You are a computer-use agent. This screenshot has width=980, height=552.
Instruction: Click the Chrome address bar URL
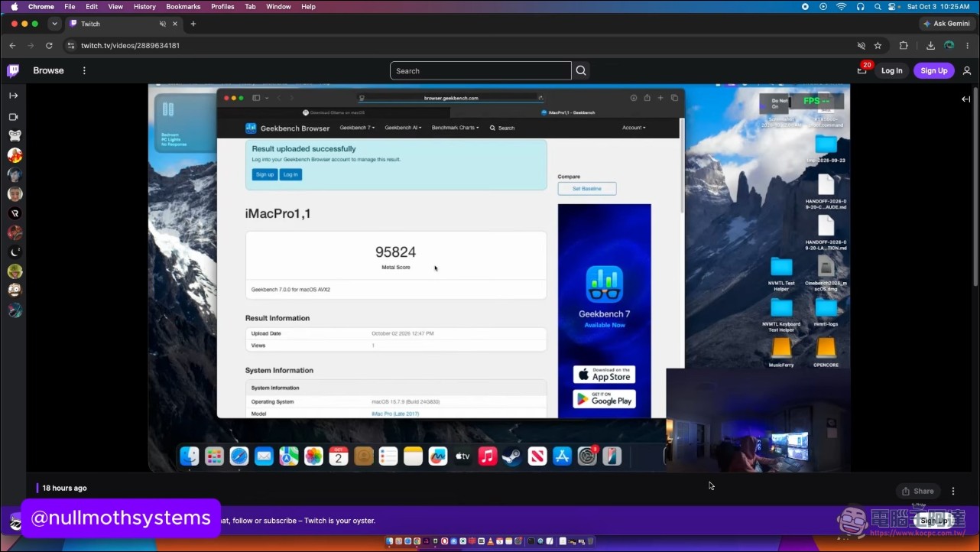(130, 46)
